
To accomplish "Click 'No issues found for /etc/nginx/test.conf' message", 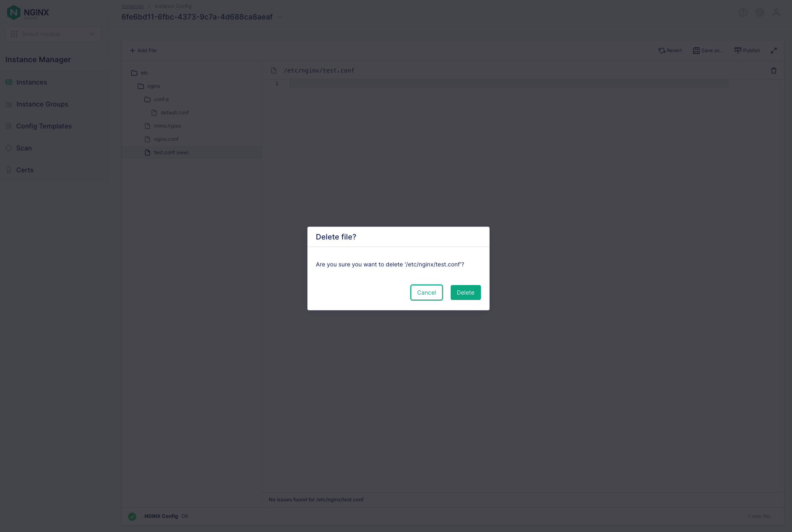I will (316, 500).
